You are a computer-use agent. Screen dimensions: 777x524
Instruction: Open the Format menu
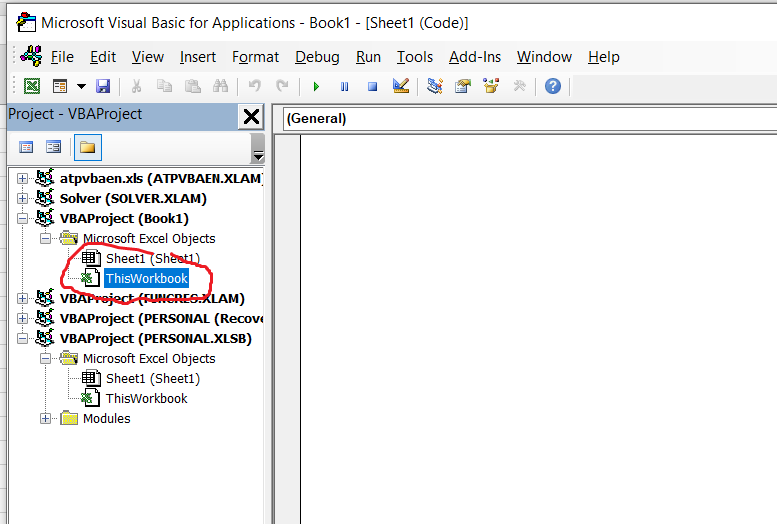(255, 57)
